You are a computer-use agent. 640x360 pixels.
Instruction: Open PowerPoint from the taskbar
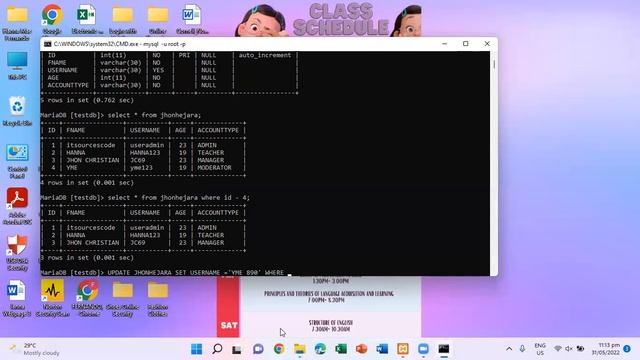[361, 349]
